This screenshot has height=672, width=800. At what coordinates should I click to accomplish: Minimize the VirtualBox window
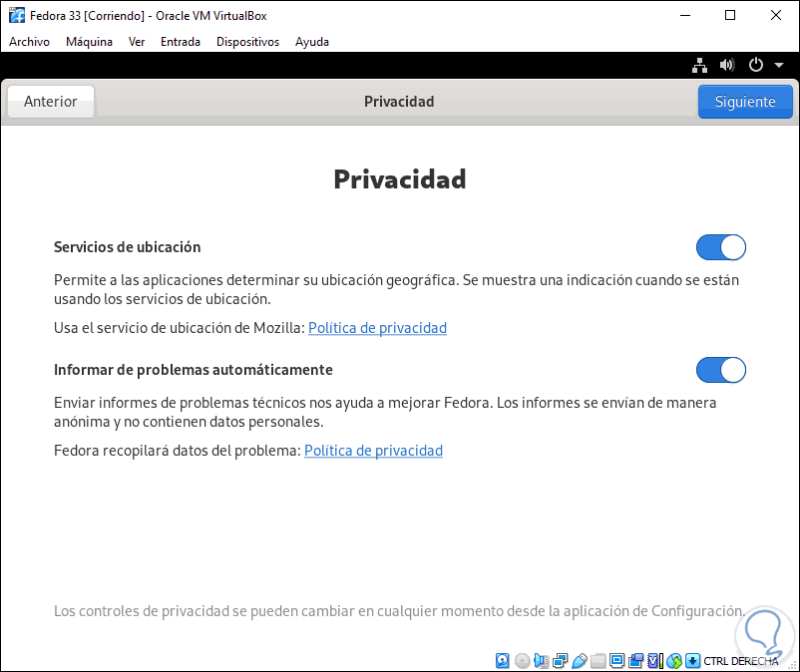pos(685,15)
